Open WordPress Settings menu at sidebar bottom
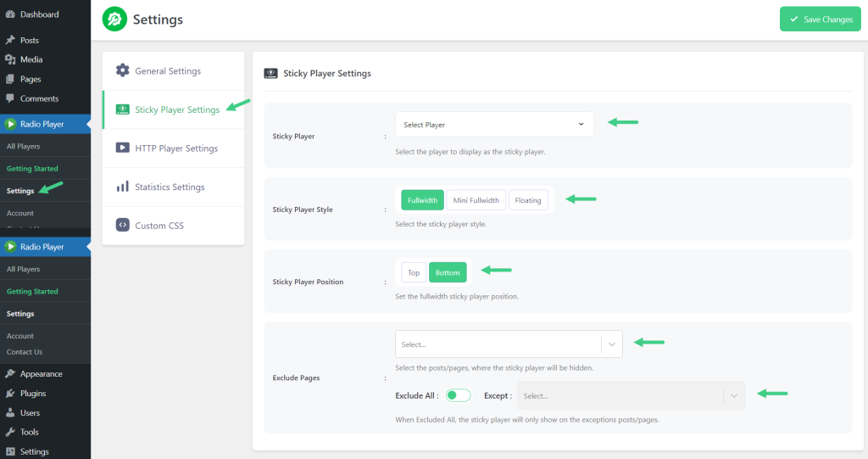868x459 pixels. pyautogui.click(x=46, y=451)
